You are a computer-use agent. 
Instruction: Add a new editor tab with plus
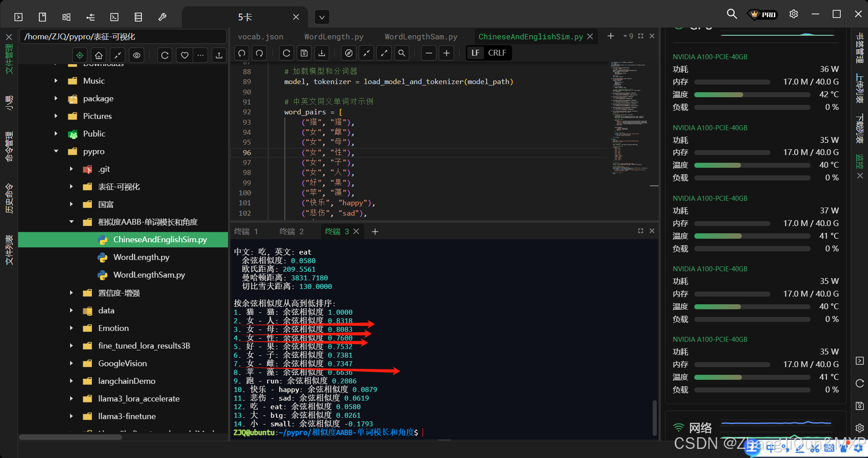(611, 36)
